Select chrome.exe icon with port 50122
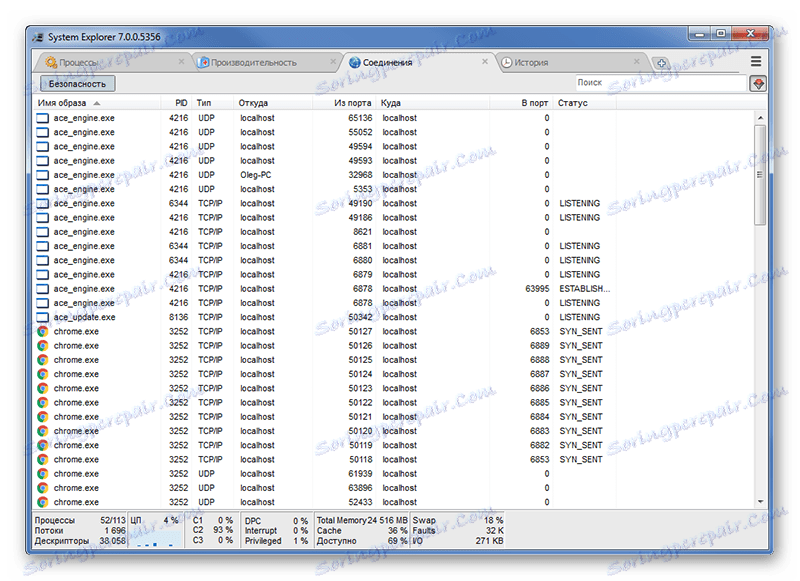 (43, 403)
